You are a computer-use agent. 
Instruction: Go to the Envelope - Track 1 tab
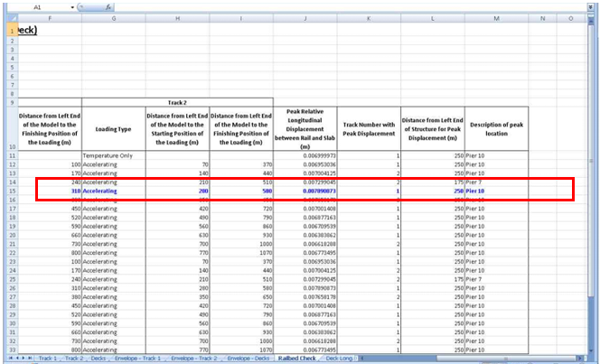[136, 359]
